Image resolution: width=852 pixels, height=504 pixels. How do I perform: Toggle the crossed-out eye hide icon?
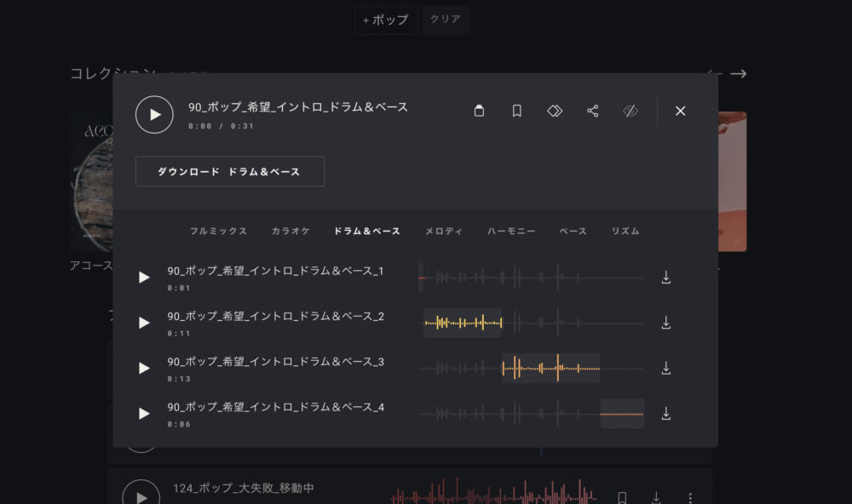point(630,112)
